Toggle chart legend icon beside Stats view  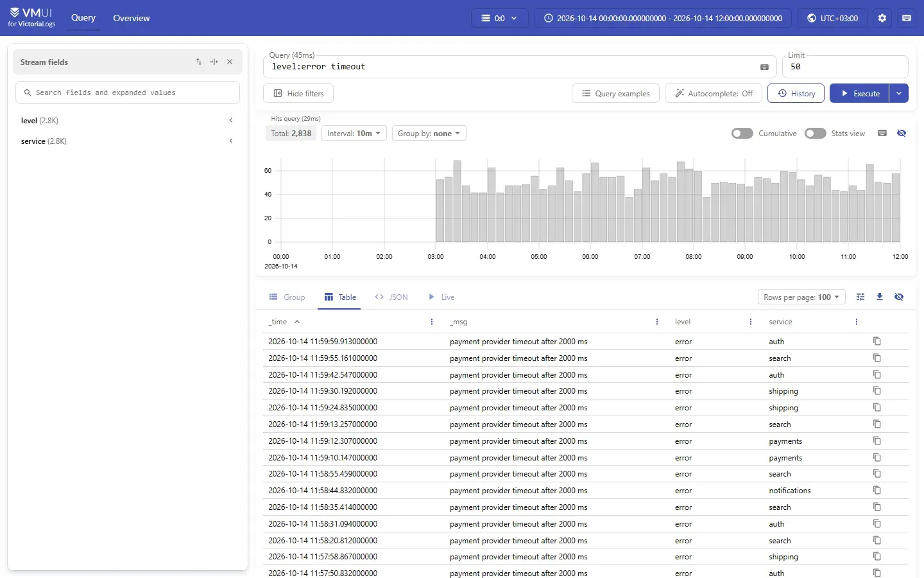pos(882,133)
